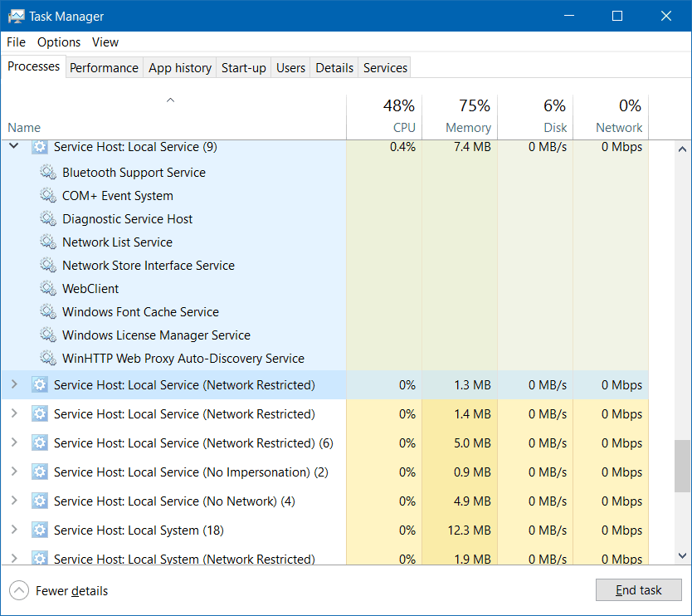The width and height of the screenshot is (692, 616).
Task: Open the Options menu
Action: point(59,42)
